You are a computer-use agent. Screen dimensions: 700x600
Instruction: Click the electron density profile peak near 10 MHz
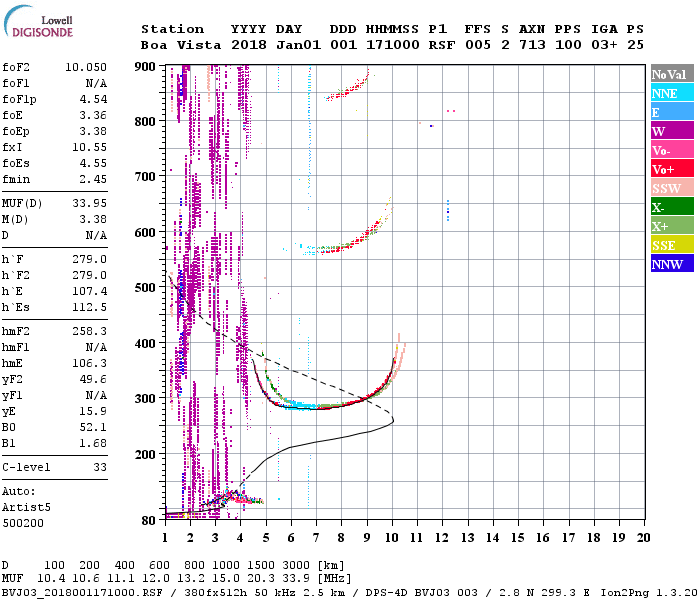click(x=392, y=420)
